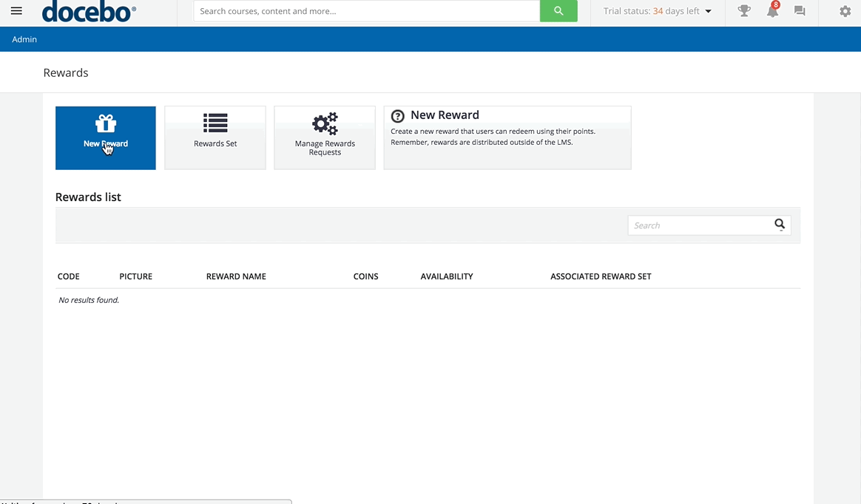Expand the Trial status dropdown arrow
Image resolution: width=861 pixels, height=504 pixels.
709,11
